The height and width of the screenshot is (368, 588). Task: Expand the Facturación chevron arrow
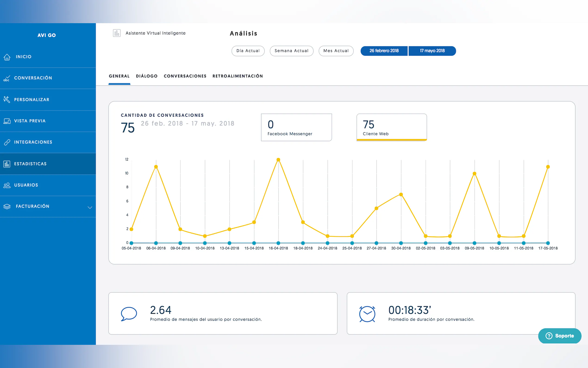[90, 207]
